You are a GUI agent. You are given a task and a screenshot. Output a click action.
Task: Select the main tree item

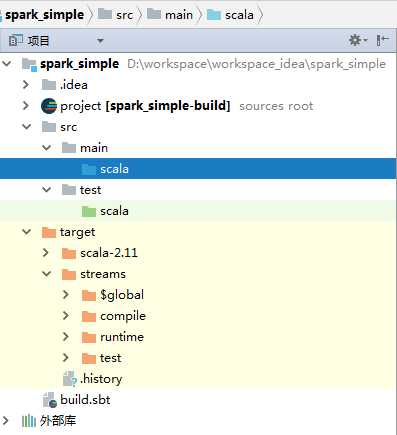point(94,148)
